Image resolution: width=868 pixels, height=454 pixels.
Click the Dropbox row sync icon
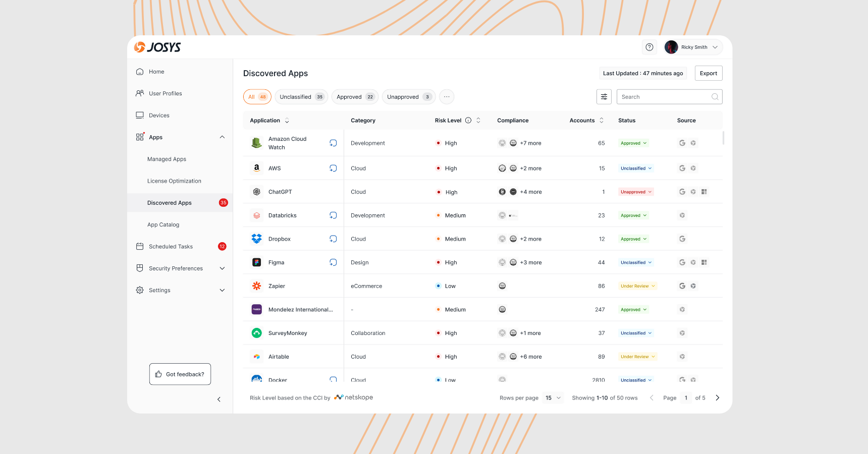(333, 239)
